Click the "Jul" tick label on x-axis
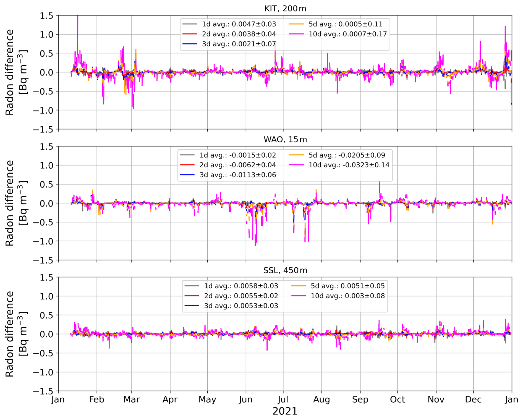The width and height of the screenshot is (523, 420). pyautogui.click(x=283, y=400)
